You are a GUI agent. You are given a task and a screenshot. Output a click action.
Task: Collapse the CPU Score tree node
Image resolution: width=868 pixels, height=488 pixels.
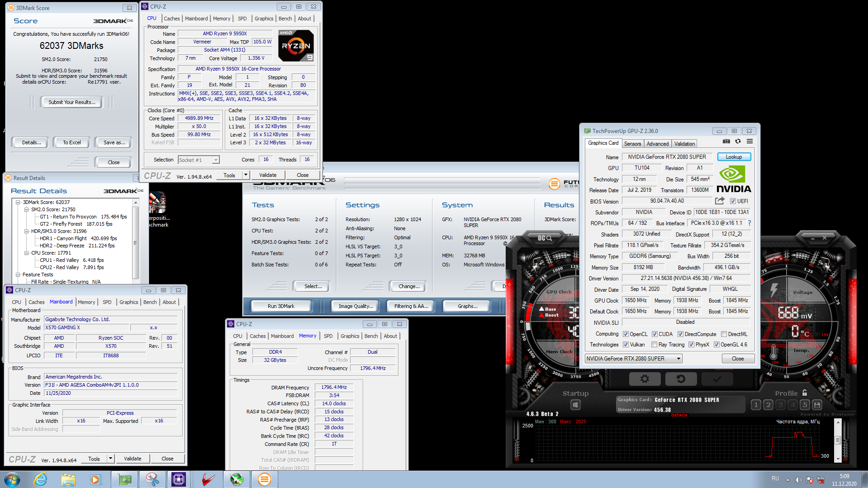click(x=27, y=253)
